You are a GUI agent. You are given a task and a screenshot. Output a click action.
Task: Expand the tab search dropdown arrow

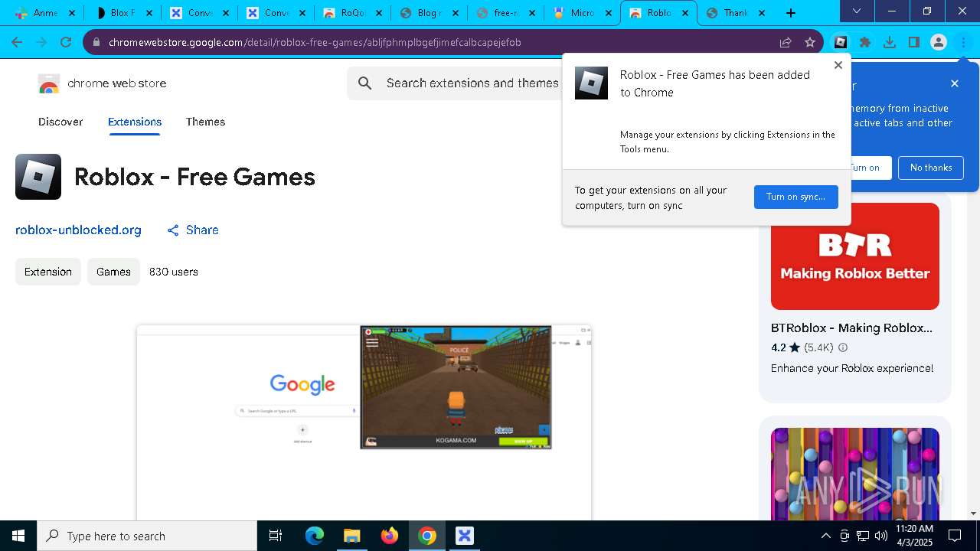pyautogui.click(x=857, y=11)
